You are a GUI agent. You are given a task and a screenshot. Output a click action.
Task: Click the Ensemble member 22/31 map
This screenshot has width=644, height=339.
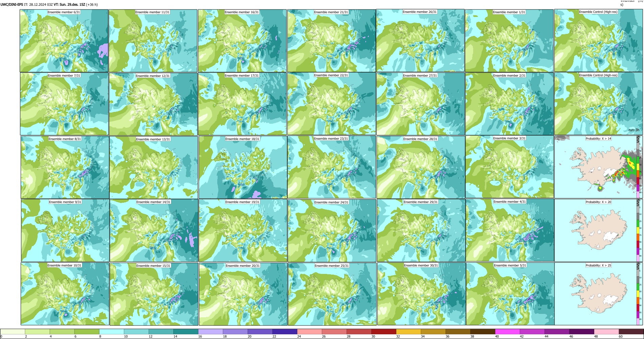click(331, 103)
